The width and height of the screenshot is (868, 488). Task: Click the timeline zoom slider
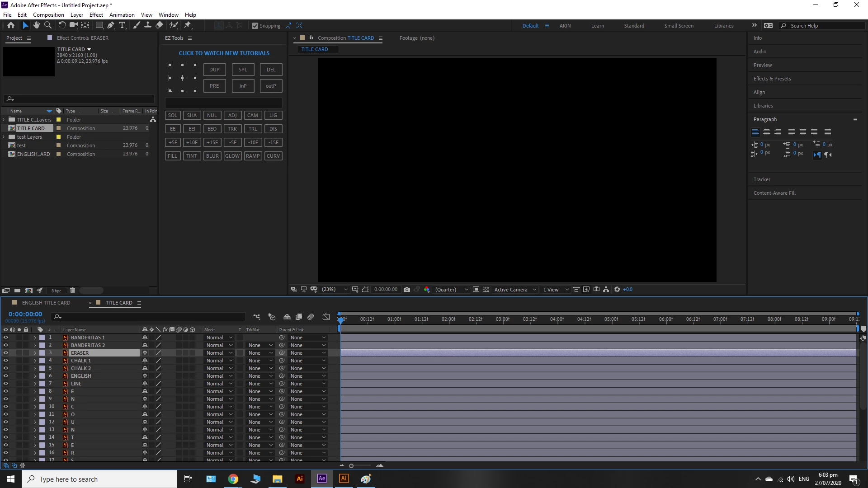pos(351,466)
